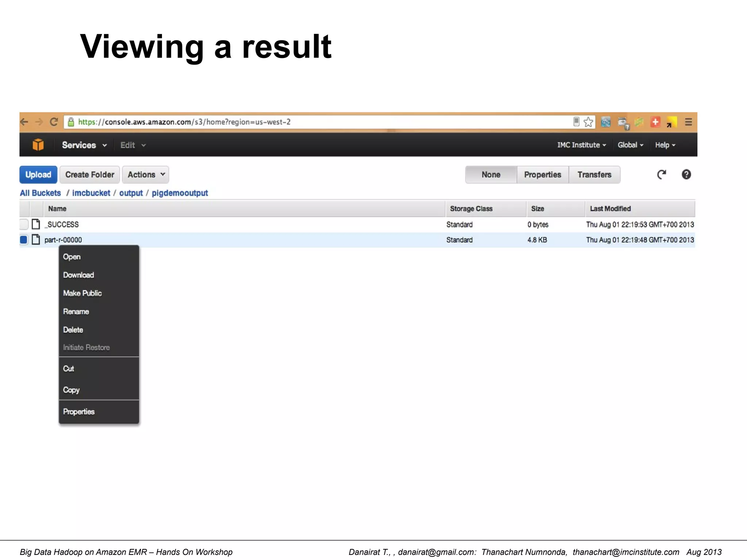The image size is (747, 560).
Task: Click the browser forward arrow
Action: point(39,122)
